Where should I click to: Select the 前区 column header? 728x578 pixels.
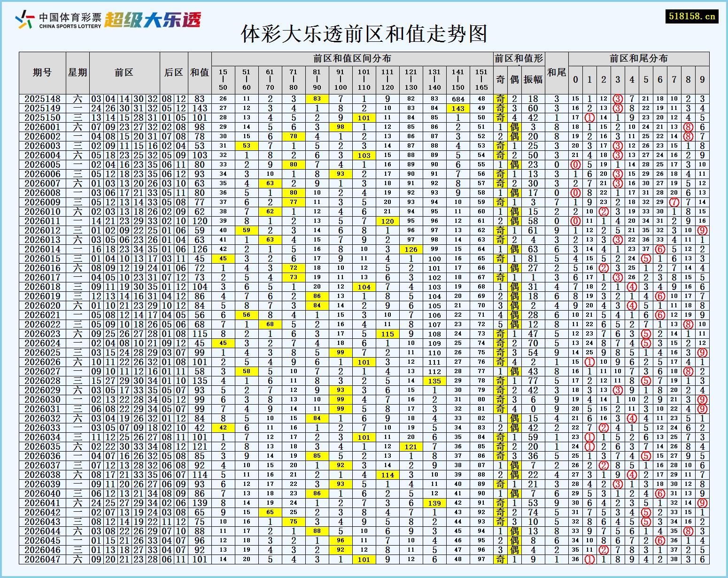[x=124, y=72]
